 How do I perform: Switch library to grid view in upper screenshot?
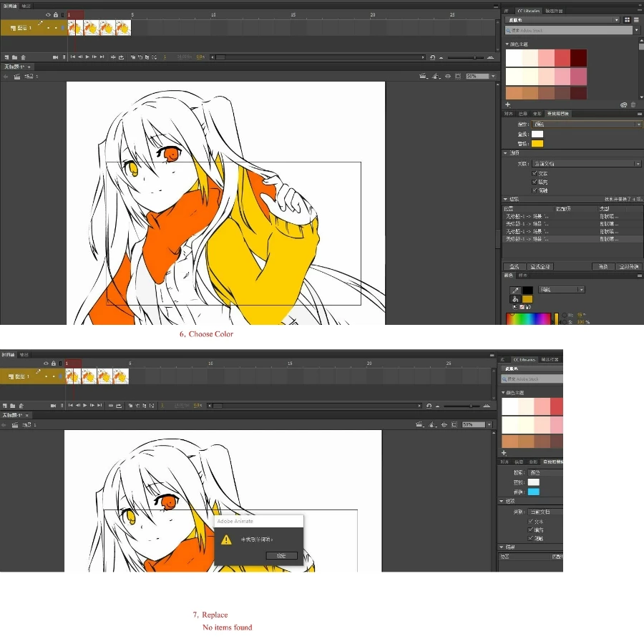627,20
